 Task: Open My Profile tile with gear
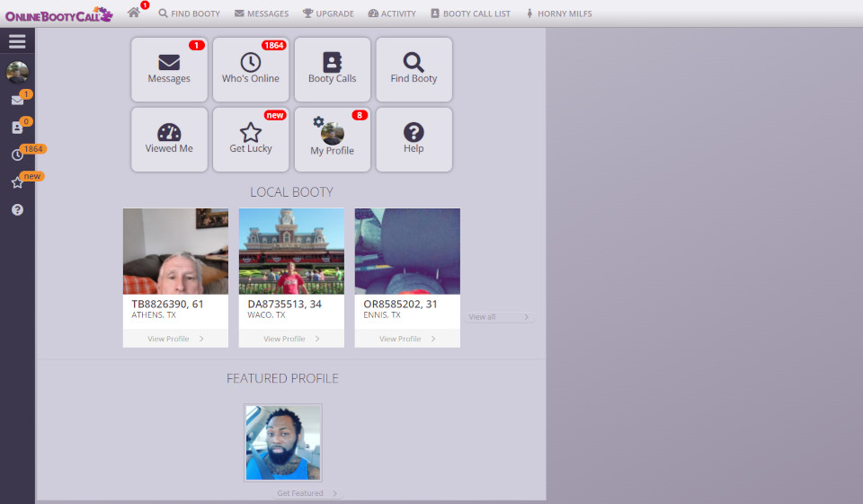[x=333, y=139]
